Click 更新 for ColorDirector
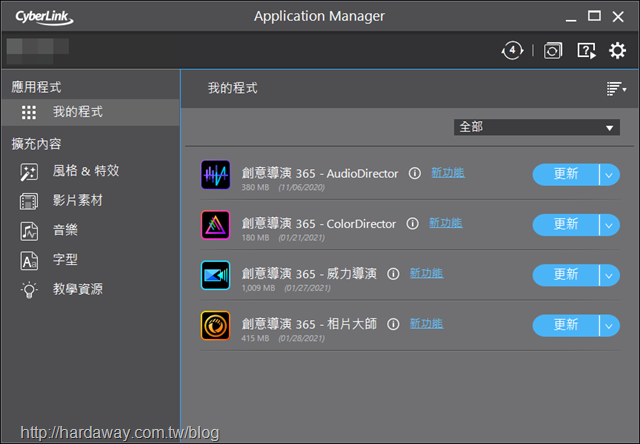Viewport: 640px width, 444px height. click(x=566, y=225)
